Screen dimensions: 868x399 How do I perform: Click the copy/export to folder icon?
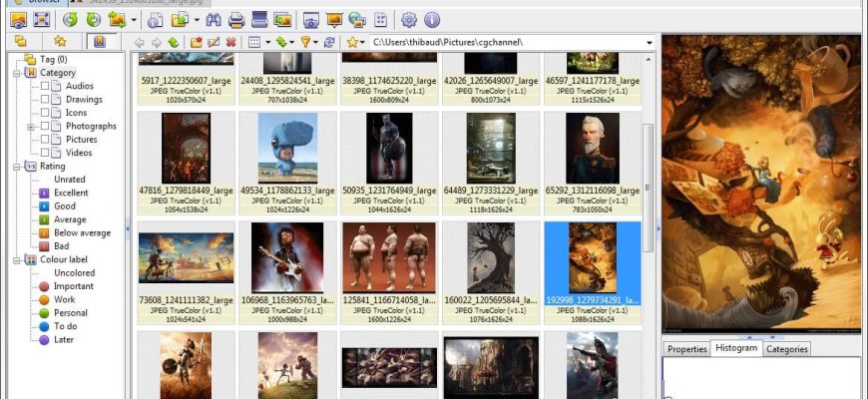[180, 21]
